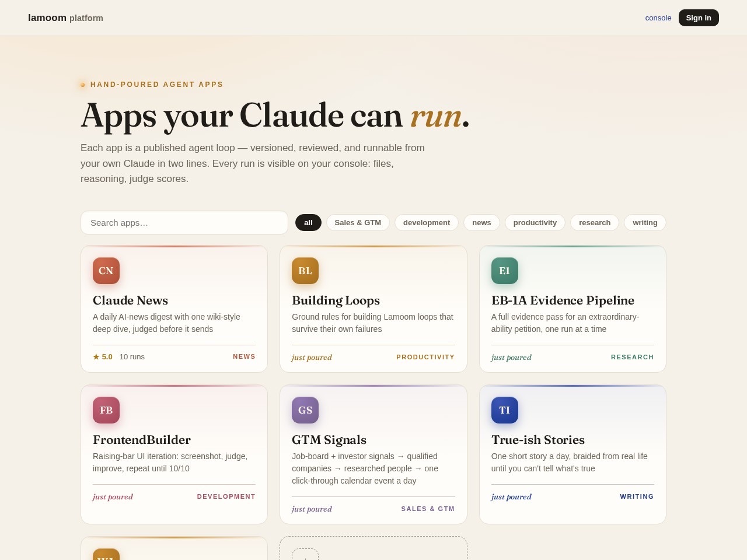Open the Claude News app title
747x560 pixels.
(130, 300)
